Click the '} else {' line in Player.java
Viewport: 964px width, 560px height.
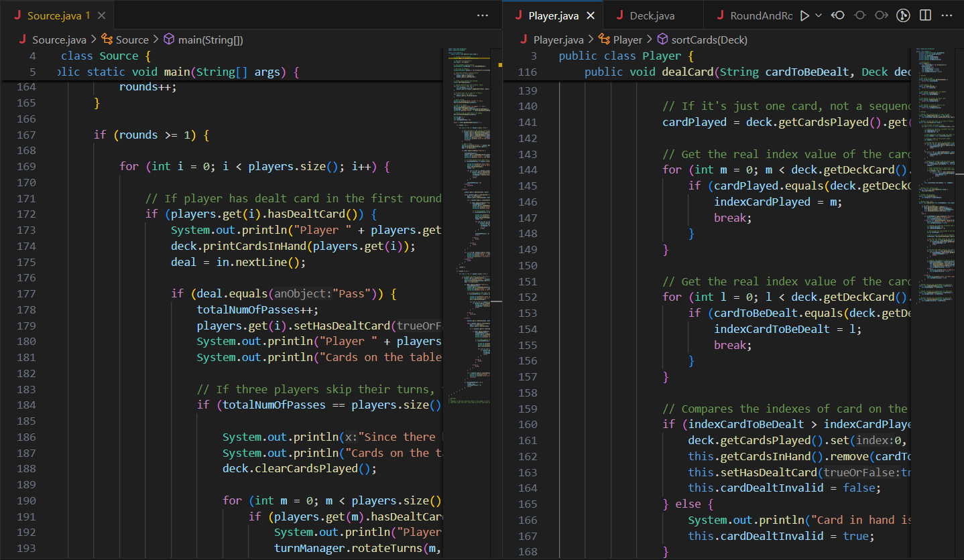point(688,504)
